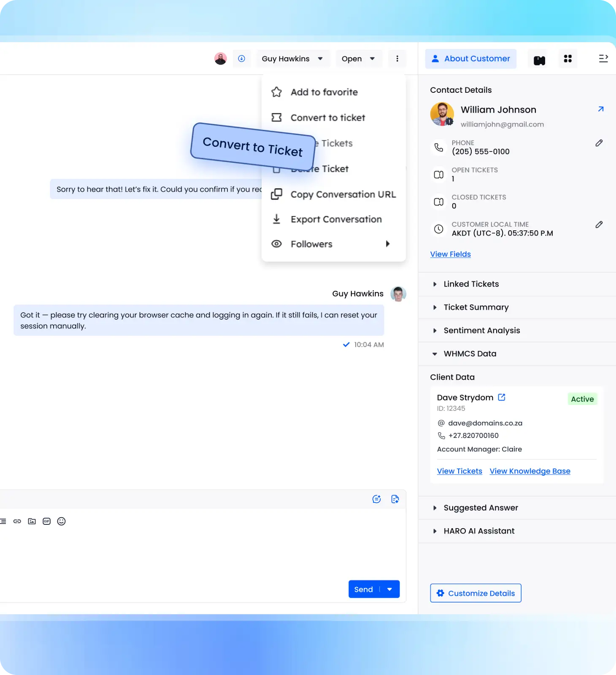Open William Johnson profile arrow icon
Image resolution: width=616 pixels, height=675 pixels.
pyautogui.click(x=601, y=109)
